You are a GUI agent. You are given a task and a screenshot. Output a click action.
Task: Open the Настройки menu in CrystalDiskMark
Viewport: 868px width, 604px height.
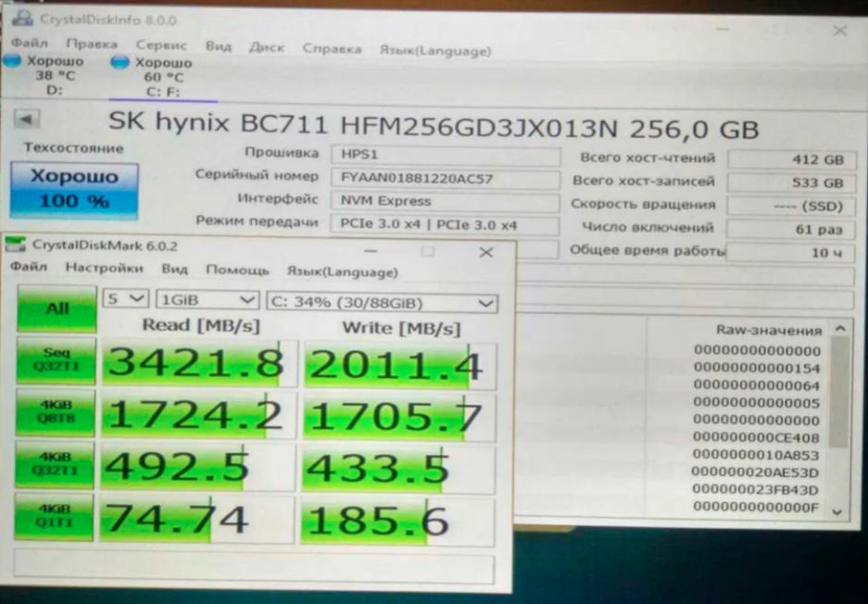point(104,268)
